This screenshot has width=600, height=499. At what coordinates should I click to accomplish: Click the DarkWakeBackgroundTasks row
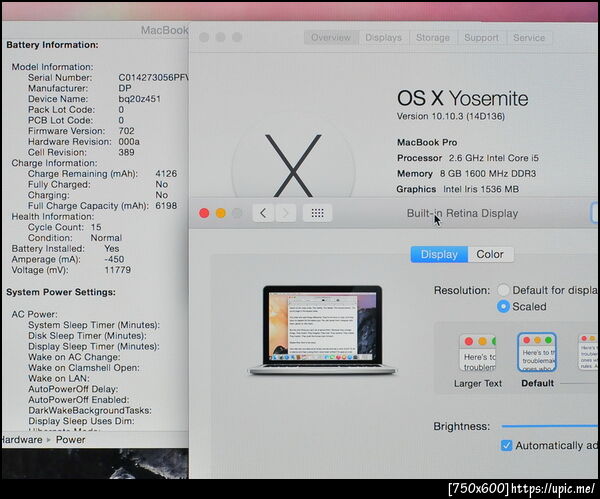[x=90, y=411]
